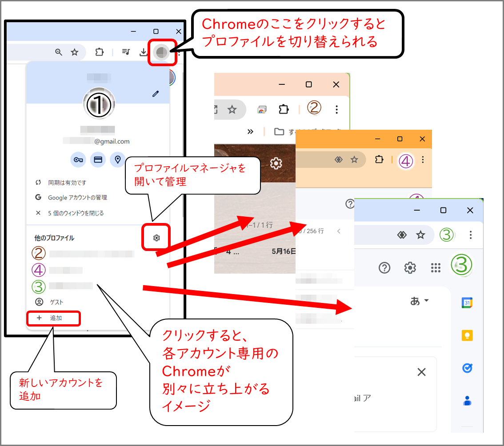Switch to profile number 4 in list
Screen dimensions: 504x446
pyautogui.click(x=57, y=270)
